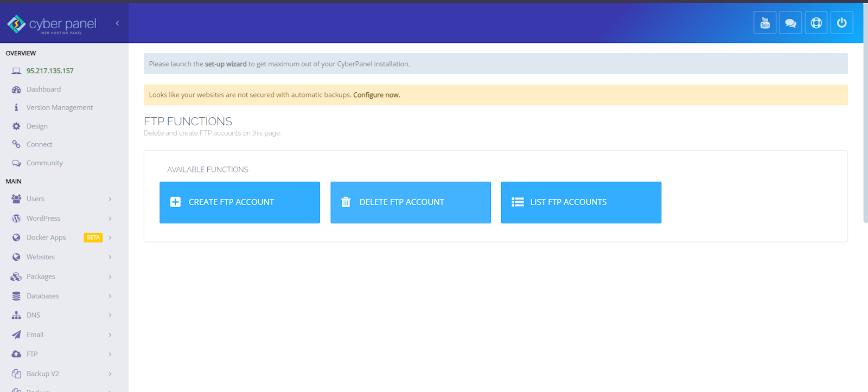868x392 pixels.
Task: Open the Community menu item
Action: click(44, 163)
